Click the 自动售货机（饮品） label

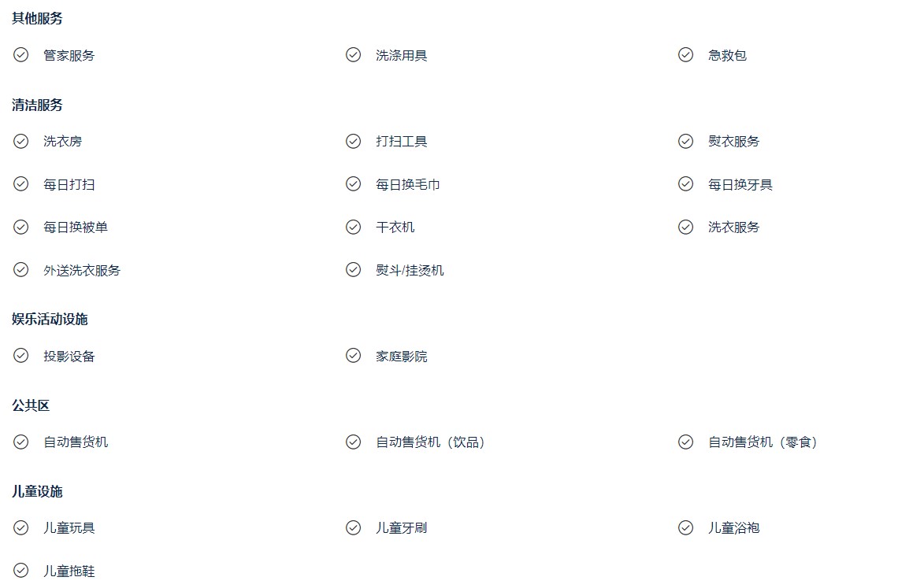tap(432, 442)
